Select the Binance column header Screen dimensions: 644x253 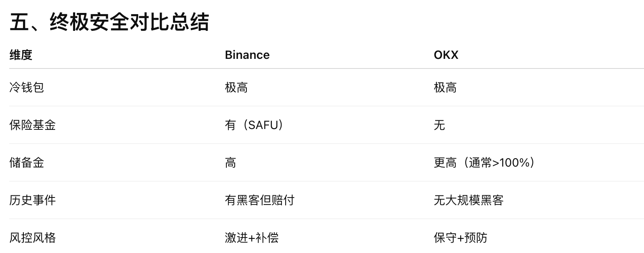247,55
